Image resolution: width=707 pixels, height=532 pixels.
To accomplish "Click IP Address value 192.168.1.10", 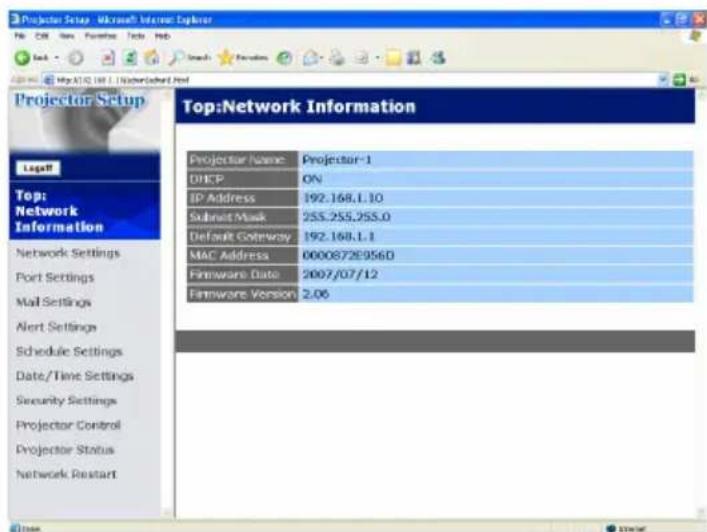I will click(x=343, y=198).
